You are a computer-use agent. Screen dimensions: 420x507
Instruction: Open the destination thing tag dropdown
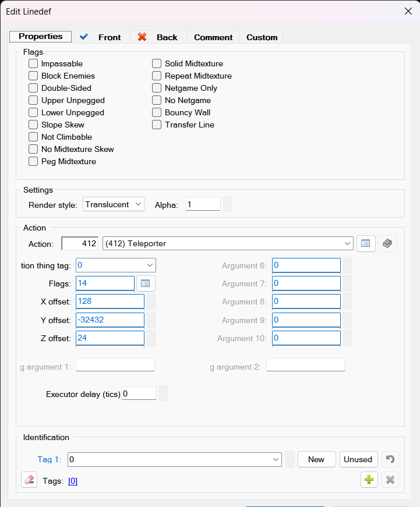116,265
